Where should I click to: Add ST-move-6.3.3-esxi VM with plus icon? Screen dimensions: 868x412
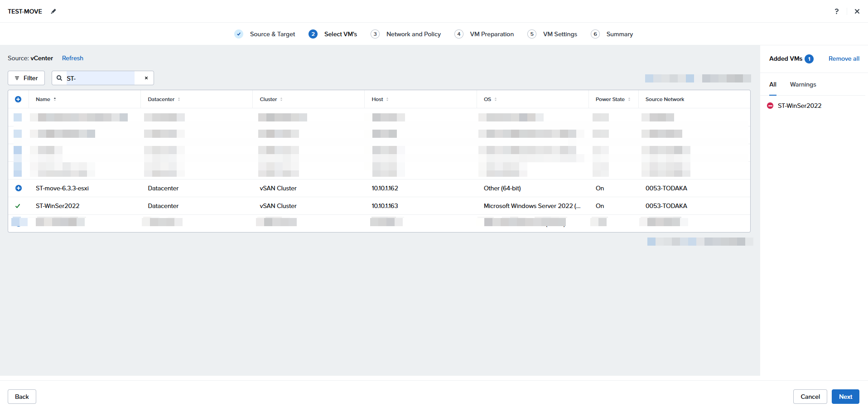(x=19, y=188)
